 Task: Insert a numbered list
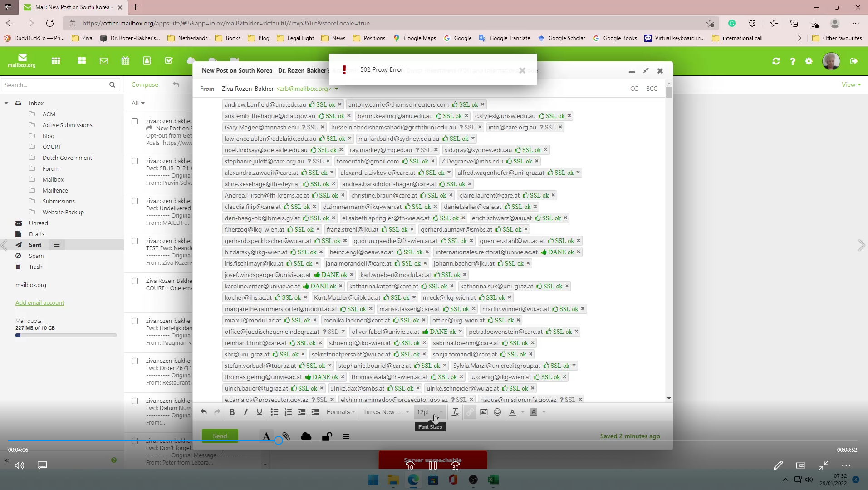(288, 412)
